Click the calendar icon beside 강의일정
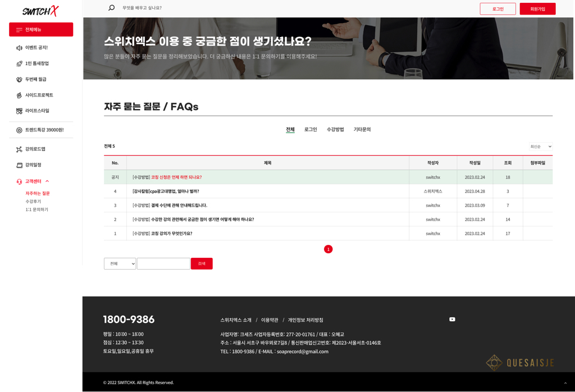The height and width of the screenshot is (392, 575). coord(19,165)
